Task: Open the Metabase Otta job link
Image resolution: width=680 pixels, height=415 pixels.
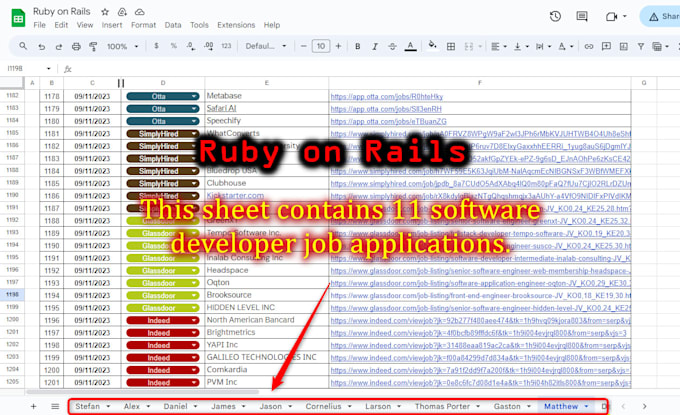Action: pyautogui.click(x=386, y=97)
